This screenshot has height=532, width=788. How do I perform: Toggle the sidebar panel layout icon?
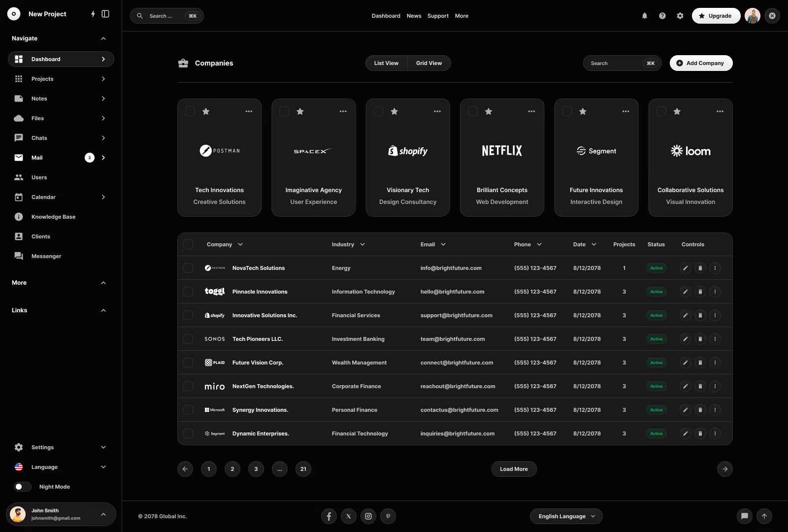[x=105, y=14]
